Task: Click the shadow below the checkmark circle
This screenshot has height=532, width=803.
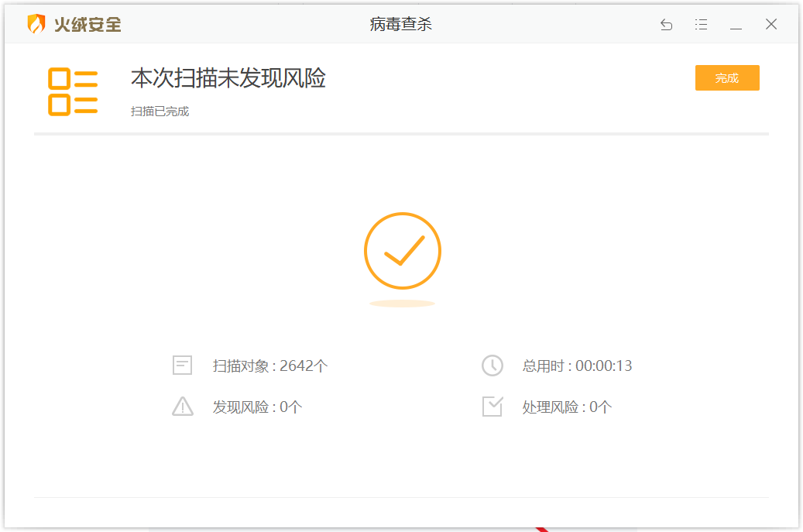Action: (x=403, y=303)
